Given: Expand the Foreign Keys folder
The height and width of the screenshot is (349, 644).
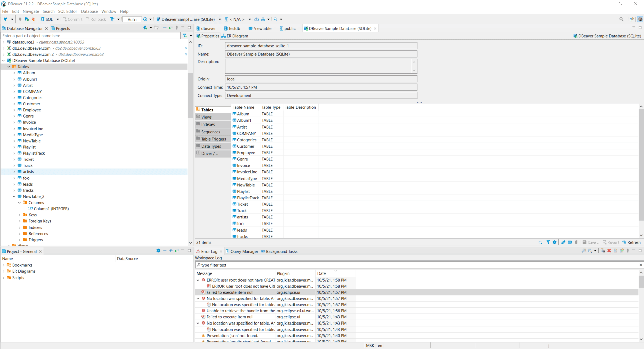Looking at the screenshot, I should [x=19, y=221].
